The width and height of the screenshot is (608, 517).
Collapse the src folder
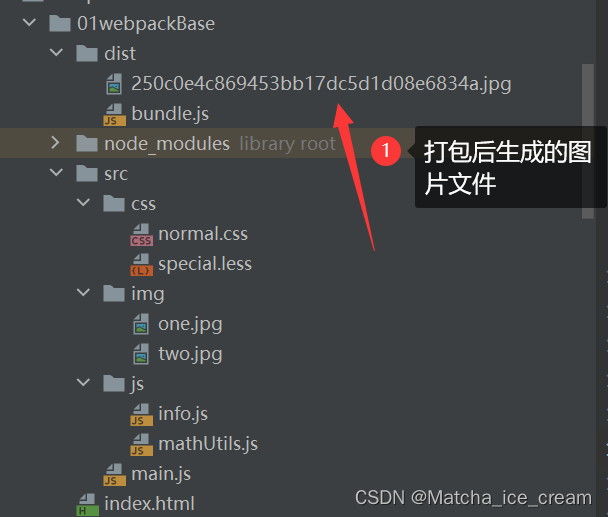[x=57, y=172]
